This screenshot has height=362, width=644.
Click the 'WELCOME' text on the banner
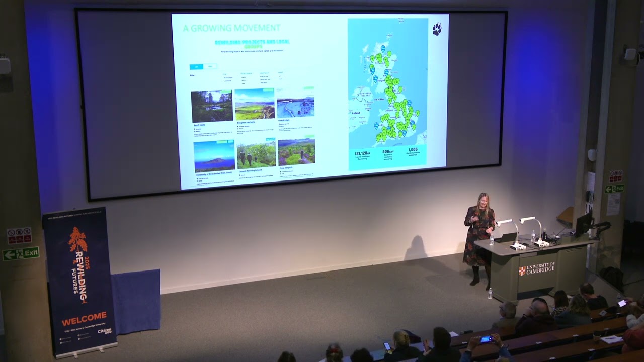[84, 319]
